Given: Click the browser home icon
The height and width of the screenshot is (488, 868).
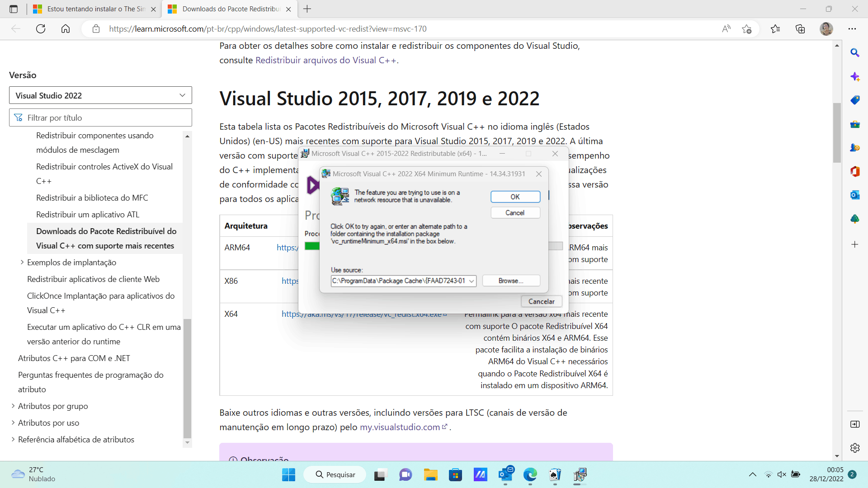Looking at the screenshot, I should click(x=66, y=29).
